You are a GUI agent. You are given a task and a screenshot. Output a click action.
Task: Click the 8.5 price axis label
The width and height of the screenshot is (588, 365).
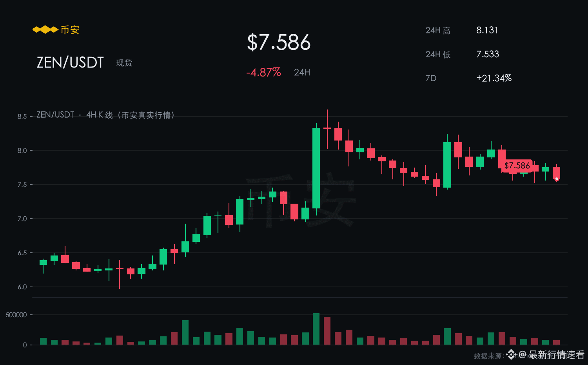22,117
